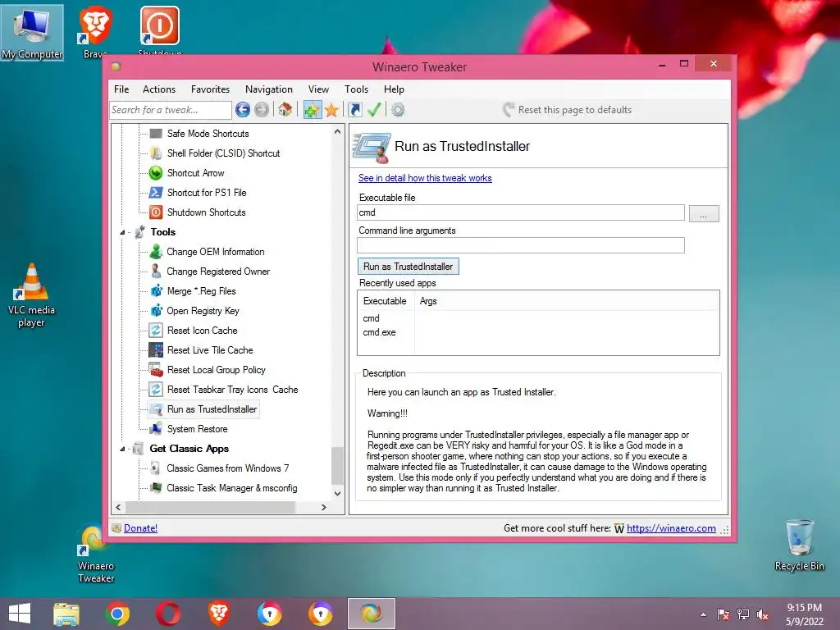Screen dimensions: 840x630
Task: Collapse the Tools tree category
Action: click(122, 232)
